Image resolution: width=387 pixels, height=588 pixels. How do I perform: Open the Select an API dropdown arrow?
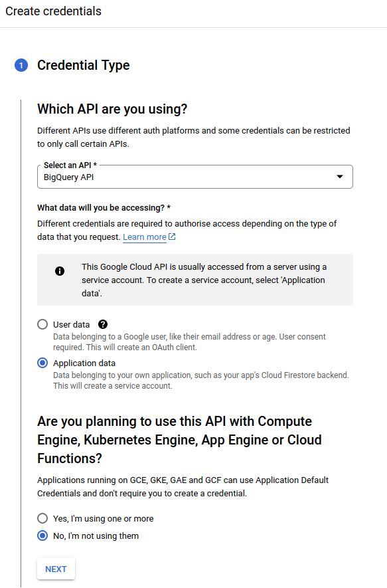pyautogui.click(x=340, y=177)
